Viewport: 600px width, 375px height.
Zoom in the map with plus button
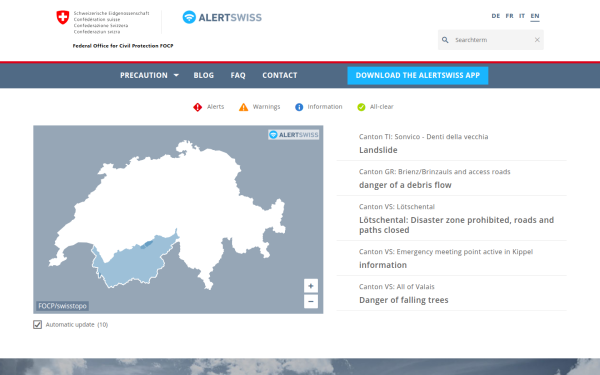311,286
